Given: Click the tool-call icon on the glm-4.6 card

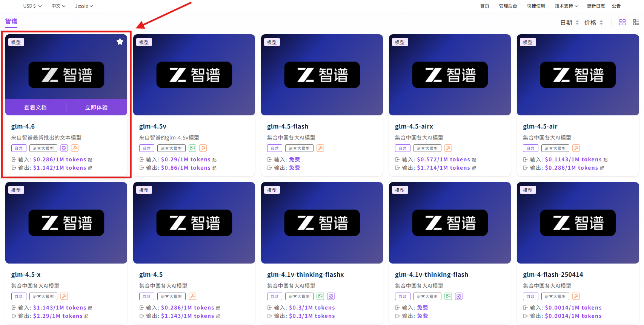Looking at the screenshot, I should [x=75, y=148].
